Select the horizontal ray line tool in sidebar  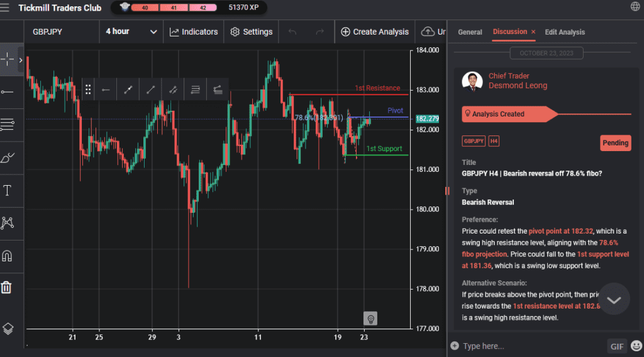tap(8, 92)
